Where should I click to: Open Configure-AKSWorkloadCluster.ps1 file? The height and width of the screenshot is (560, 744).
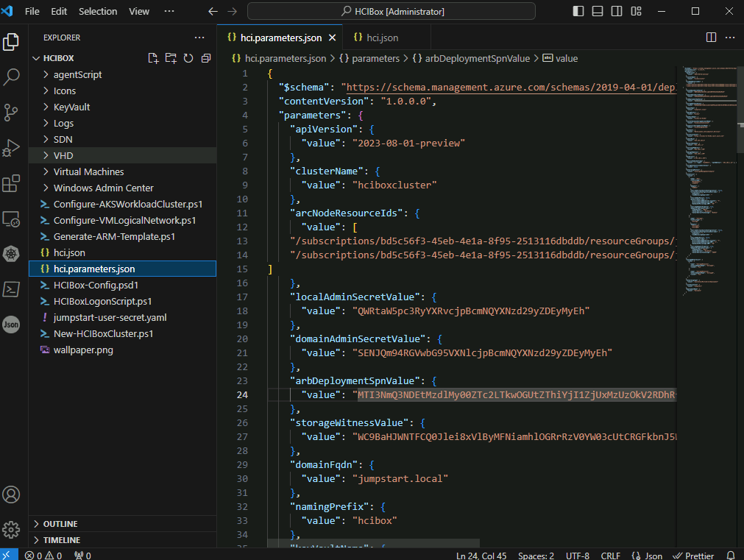122,204
